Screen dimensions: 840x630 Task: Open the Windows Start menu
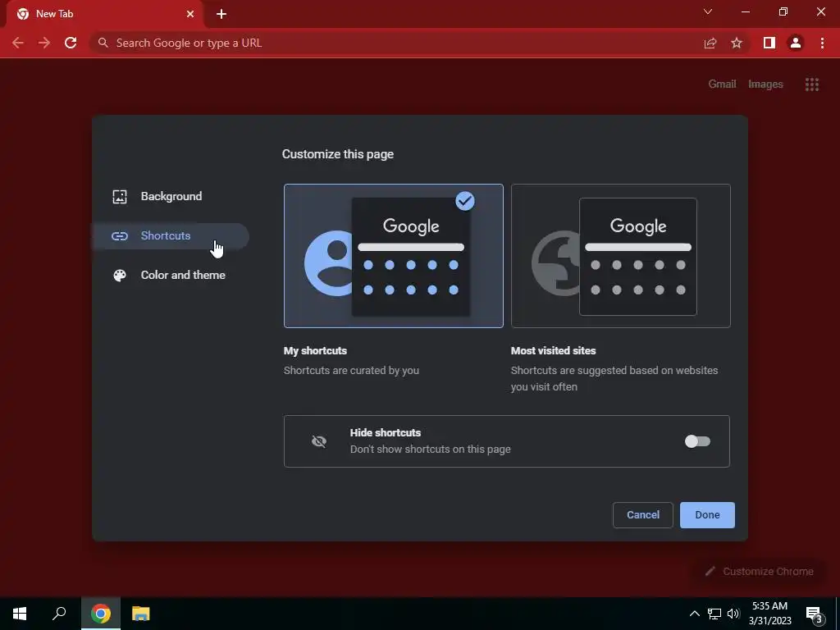pos(20,614)
